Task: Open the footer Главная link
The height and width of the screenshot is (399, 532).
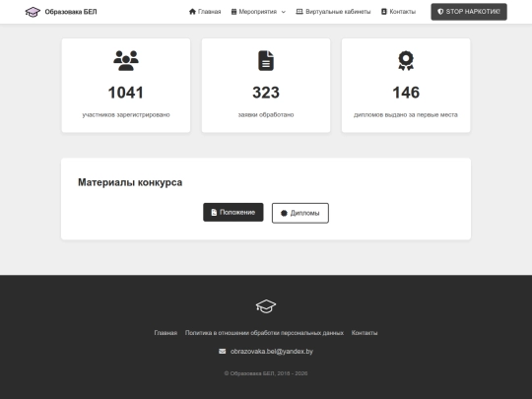Action: tap(166, 333)
